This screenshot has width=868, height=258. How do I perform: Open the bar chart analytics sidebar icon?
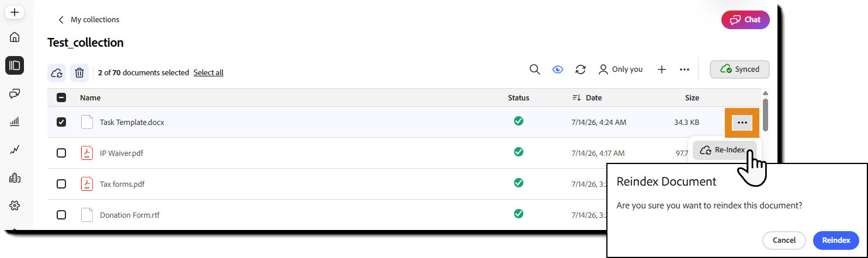[x=15, y=121]
